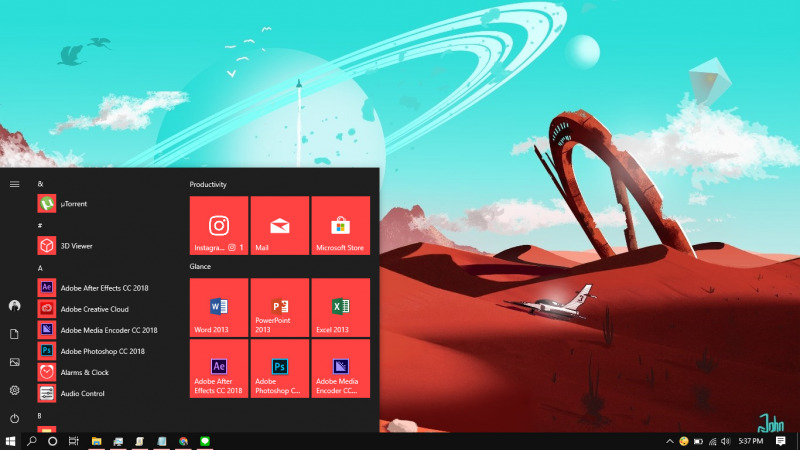This screenshot has width=800, height=450.
Task: Launch the Adobe Media Encoder tile
Action: [x=340, y=368]
